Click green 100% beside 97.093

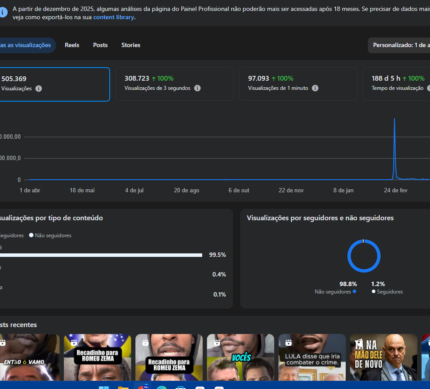point(285,79)
